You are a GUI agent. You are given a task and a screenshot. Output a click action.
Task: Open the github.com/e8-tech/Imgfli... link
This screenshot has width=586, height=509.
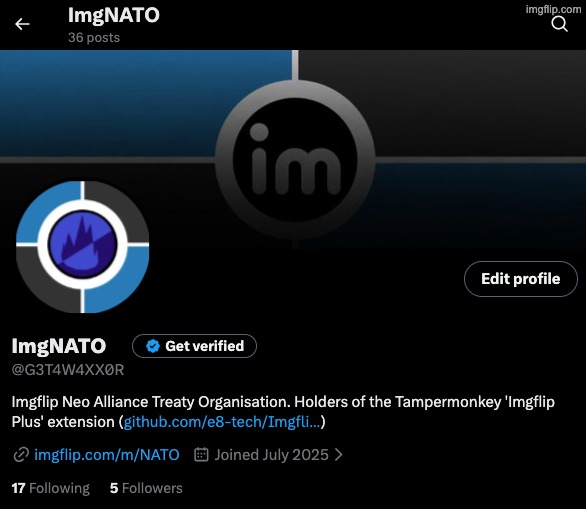pyautogui.click(x=222, y=422)
